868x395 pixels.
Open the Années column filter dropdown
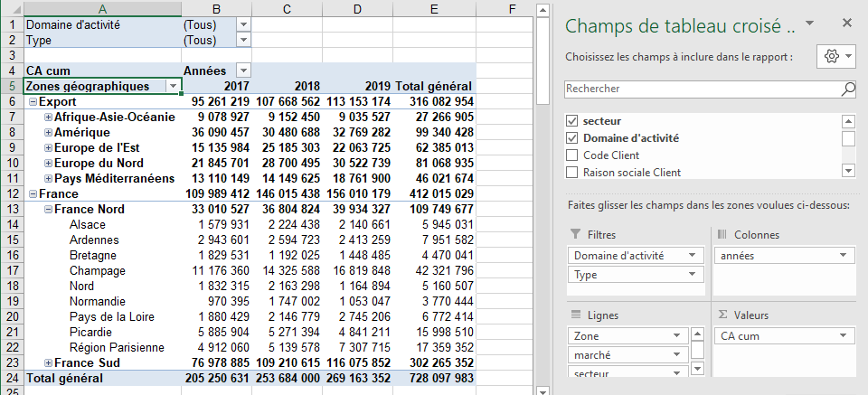[242, 71]
